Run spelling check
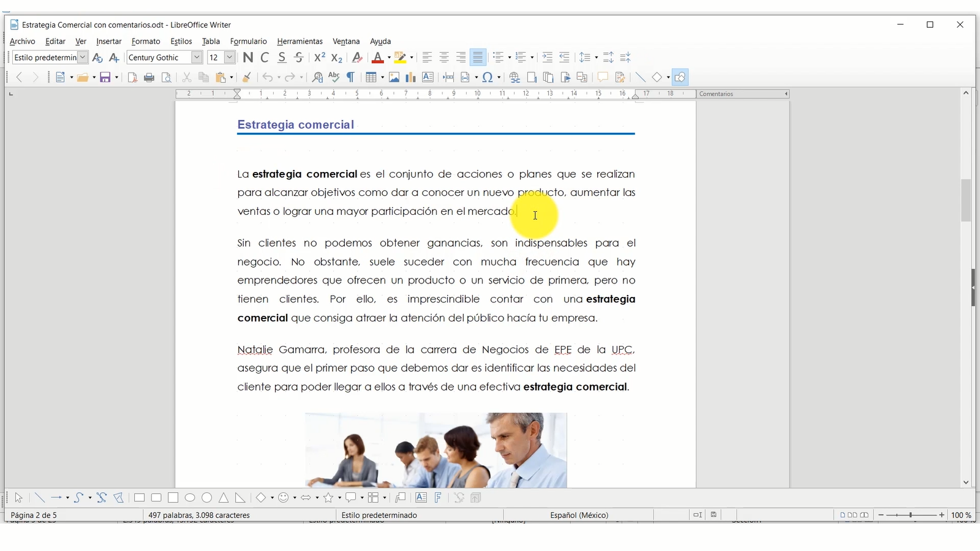The width and height of the screenshot is (980, 551). (334, 77)
